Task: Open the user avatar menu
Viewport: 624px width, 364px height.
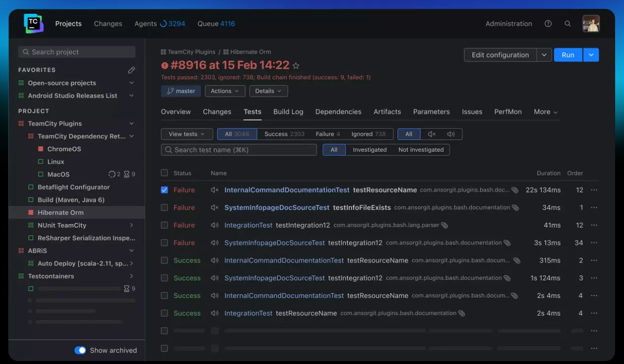Action: 591,24
